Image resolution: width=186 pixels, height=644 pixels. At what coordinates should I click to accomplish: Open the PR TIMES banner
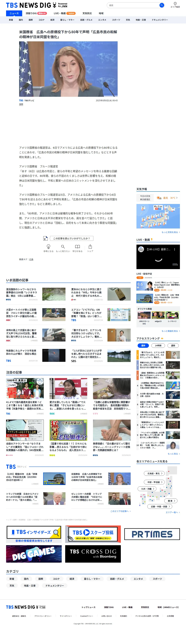click(x=152, y=534)
